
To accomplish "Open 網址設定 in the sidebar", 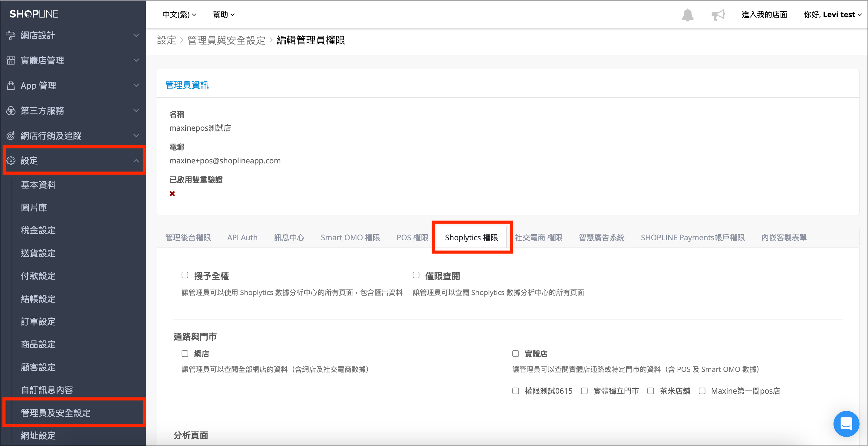I will (38, 435).
